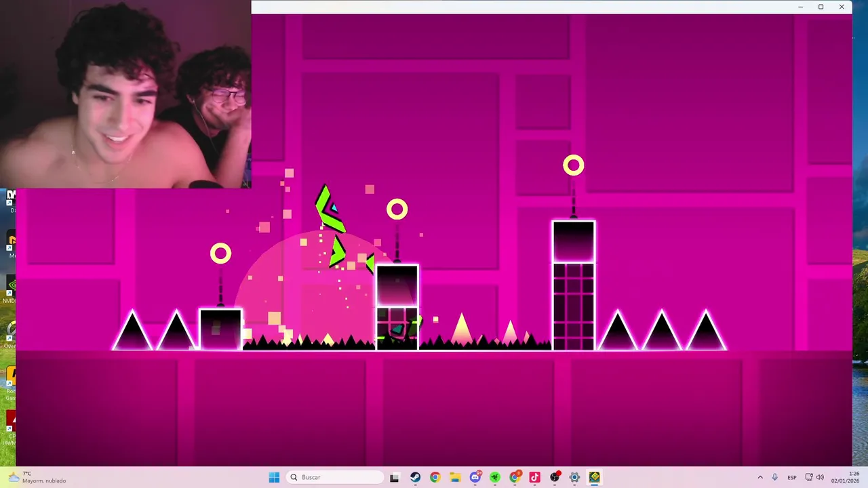Click the Buscar search box
Viewport: 868px width, 488px height.
tap(335, 477)
